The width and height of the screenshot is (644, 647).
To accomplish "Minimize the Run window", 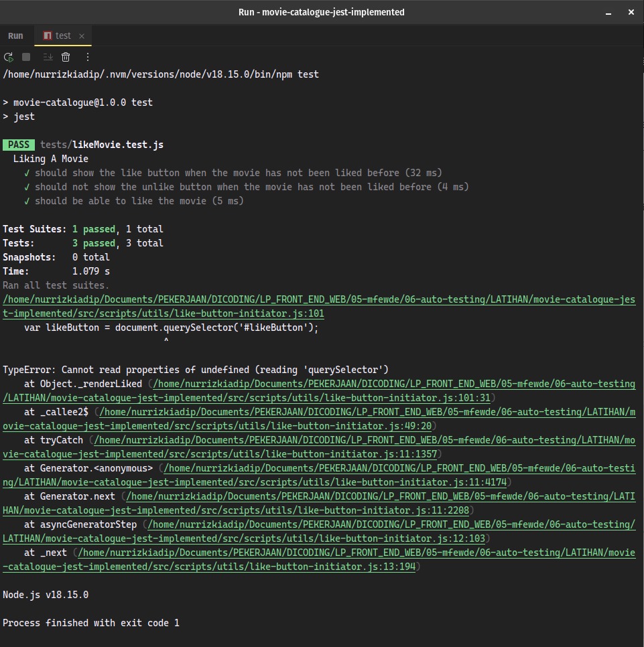I will coord(608,12).
